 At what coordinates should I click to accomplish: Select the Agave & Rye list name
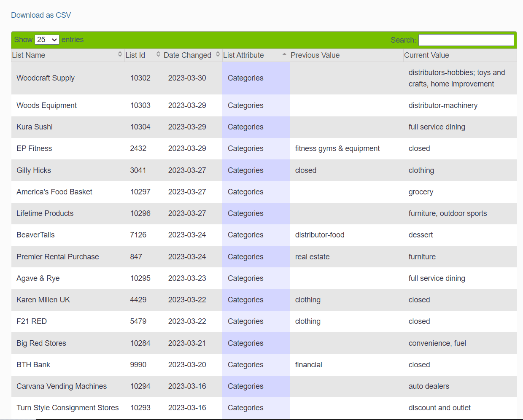(38, 278)
